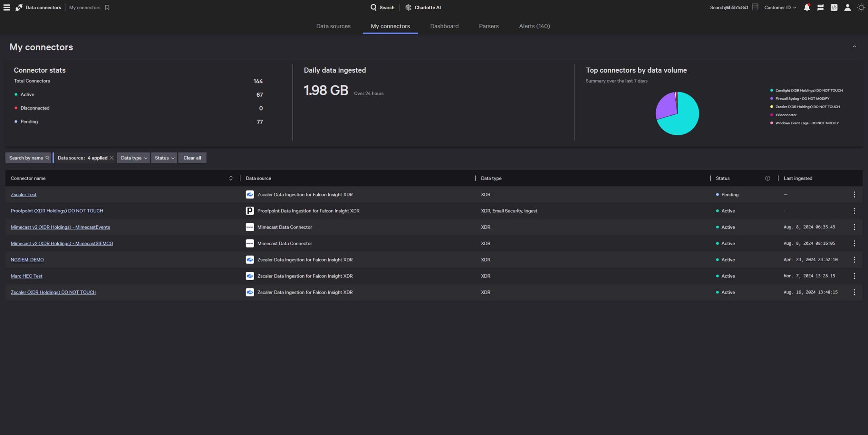Click Firewall Syslog legend entry
The width and height of the screenshot is (868, 435).
[800, 98]
